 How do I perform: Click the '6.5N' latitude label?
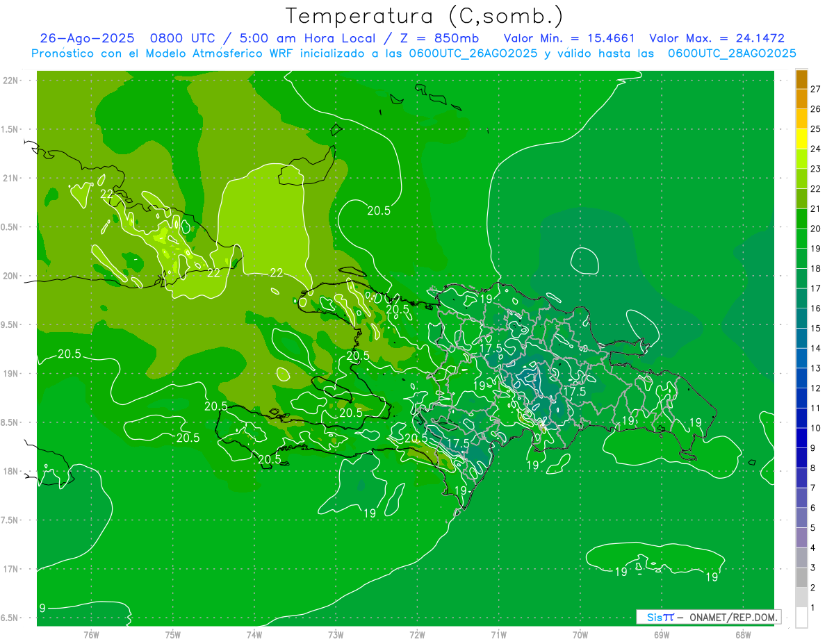pos(9,618)
